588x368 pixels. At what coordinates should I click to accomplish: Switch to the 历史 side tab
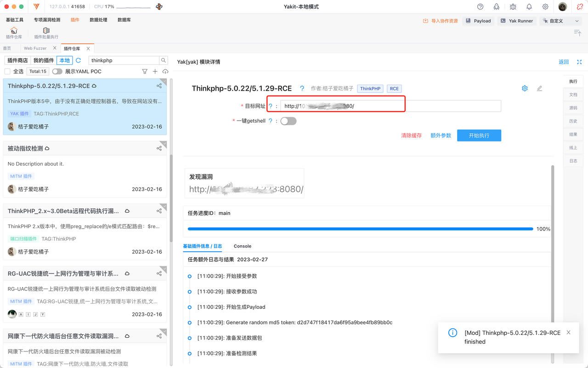coord(573,121)
